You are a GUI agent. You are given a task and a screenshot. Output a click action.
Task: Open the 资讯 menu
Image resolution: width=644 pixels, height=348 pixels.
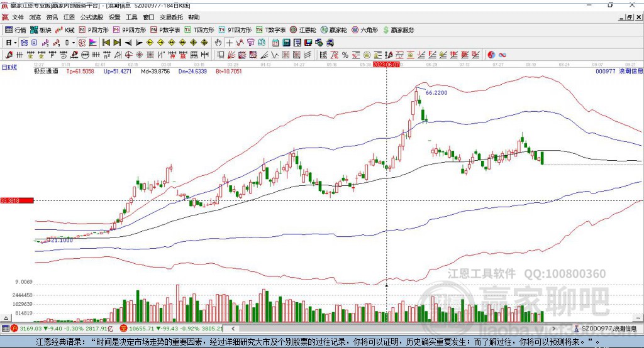[x=52, y=17]
